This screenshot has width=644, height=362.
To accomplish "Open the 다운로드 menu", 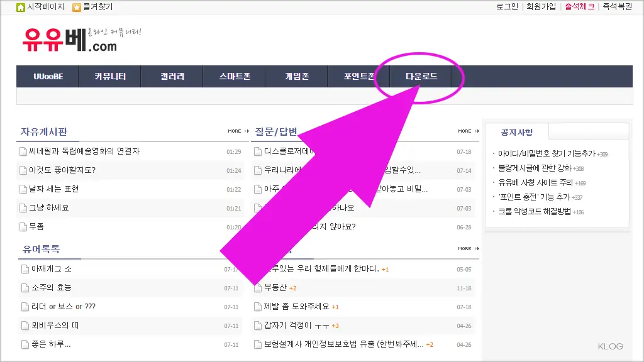I will (x=421, y=76).
